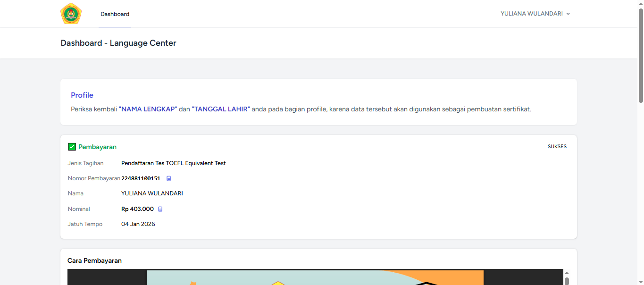Click the chevron beside the user name
Viewport: 644px width, 285px height.
568,14
